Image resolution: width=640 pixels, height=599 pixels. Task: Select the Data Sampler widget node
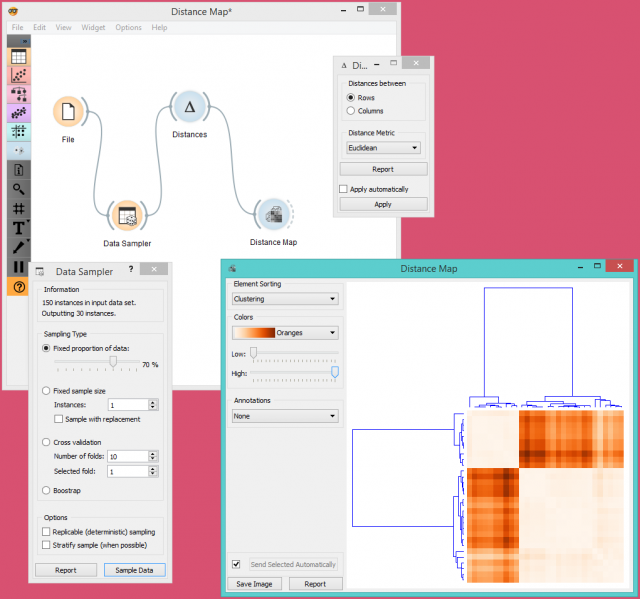point(127,215)
